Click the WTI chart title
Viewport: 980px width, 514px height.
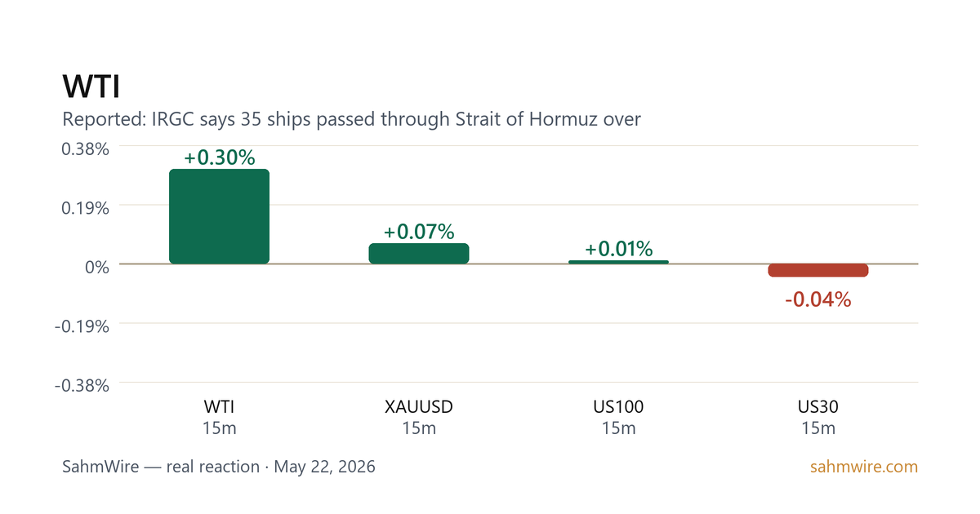coord(91,87)
